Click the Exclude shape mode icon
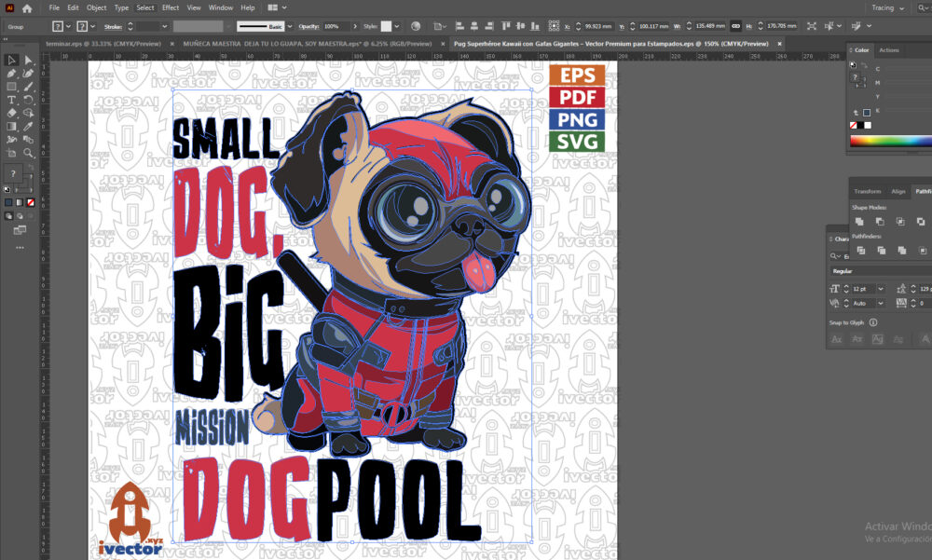The width and height of the screenshot is (932, 560). coord(921,221)
